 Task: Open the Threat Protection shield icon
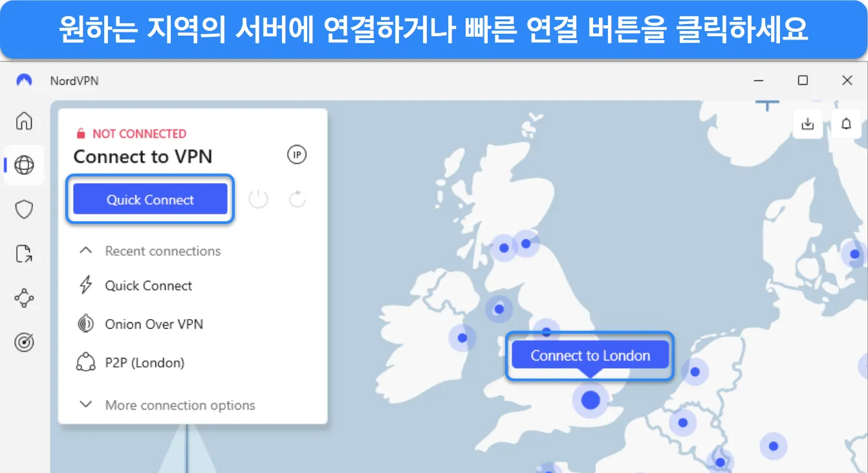click(24, 210)
